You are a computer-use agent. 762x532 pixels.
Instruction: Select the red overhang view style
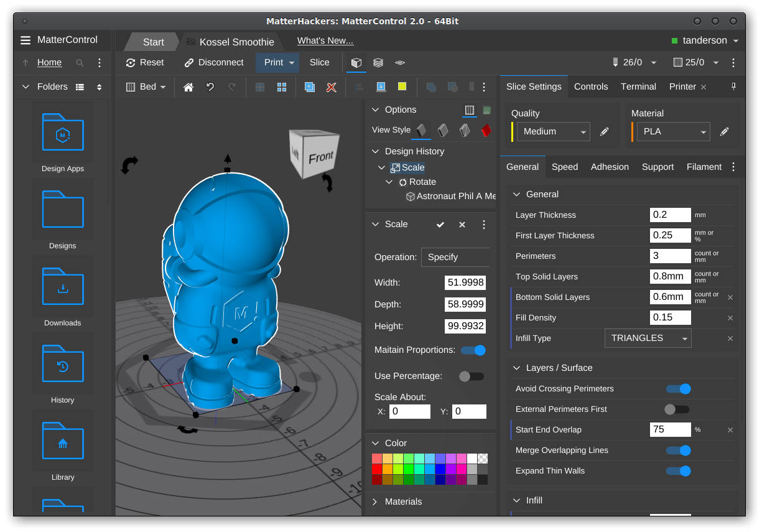pos(486,130)
